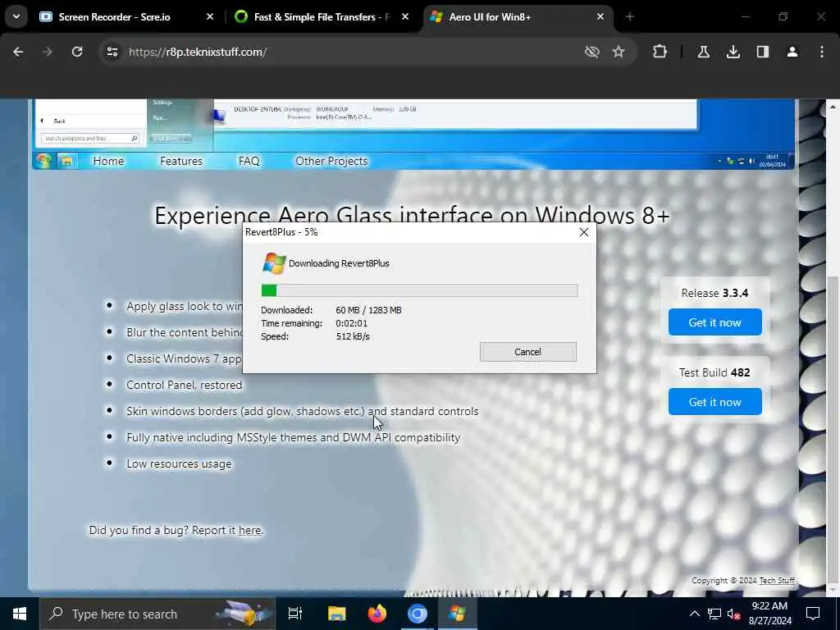Viewport: 840px width, 630px height.
Task: Open the bug report 'here' link
Action: click(x=249, y=531)
